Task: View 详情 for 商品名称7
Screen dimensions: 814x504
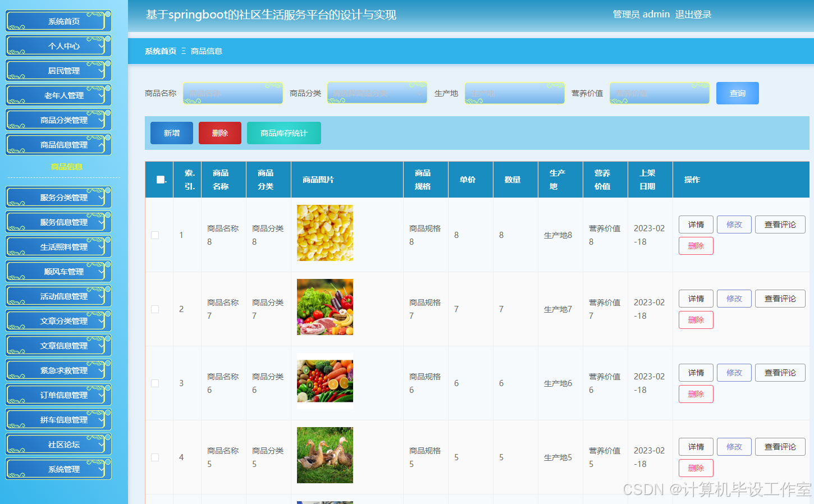Action: click(696, 299)
